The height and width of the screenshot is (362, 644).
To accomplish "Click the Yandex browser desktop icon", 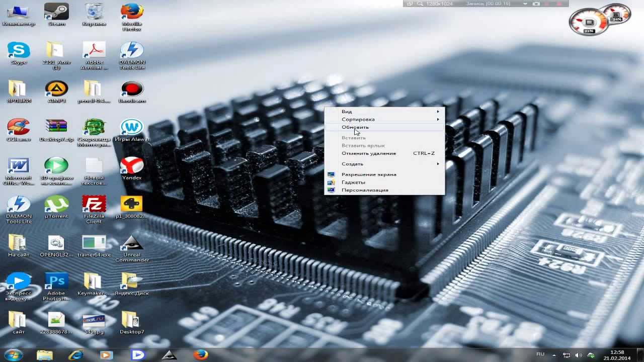I will pyautogui.click(x=132, y=168).
